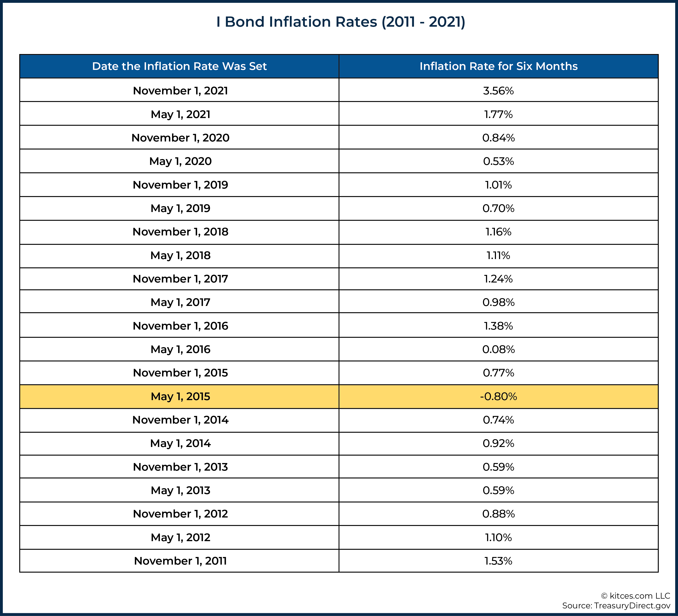Select the 'Inflation Rate for Six Months' header
Image resolution: width=678 pixels, height=616 pixels.
coord(498,66)
